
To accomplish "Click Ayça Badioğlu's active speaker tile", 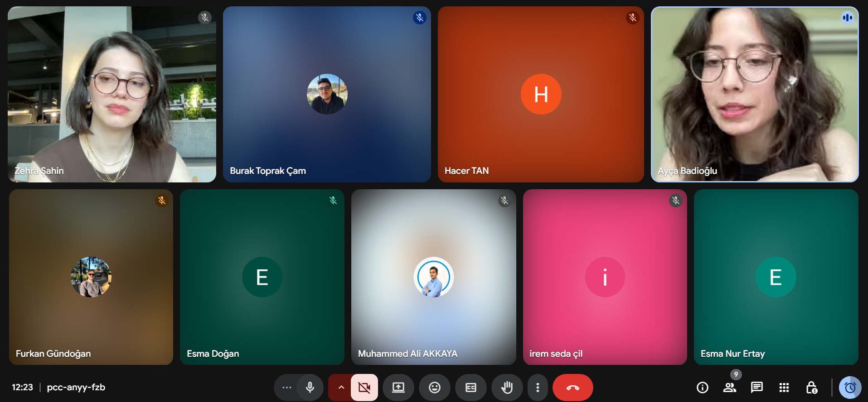I will pyautogui.click(x=755, y=94).
